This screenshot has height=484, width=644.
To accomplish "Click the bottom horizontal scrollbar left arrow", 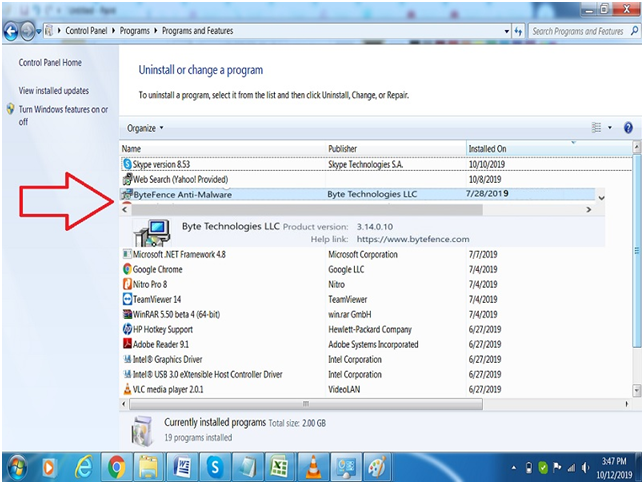I will click(124, 404).
